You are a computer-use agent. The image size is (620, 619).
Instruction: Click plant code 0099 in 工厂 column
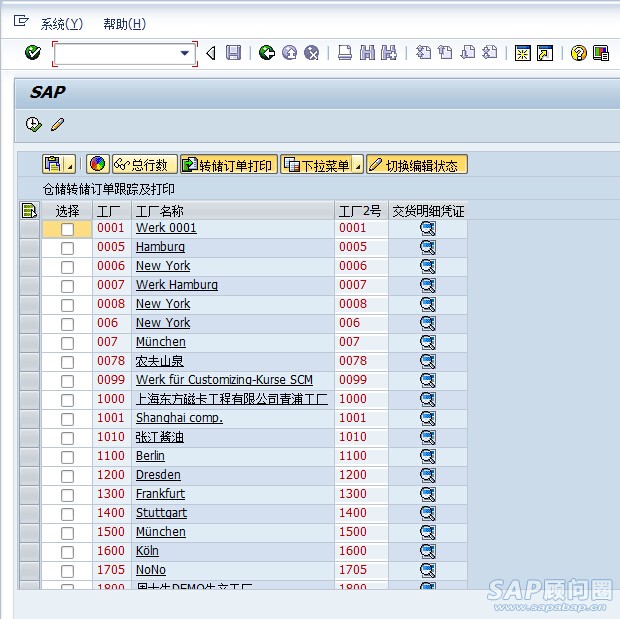(x=111, y=380)
